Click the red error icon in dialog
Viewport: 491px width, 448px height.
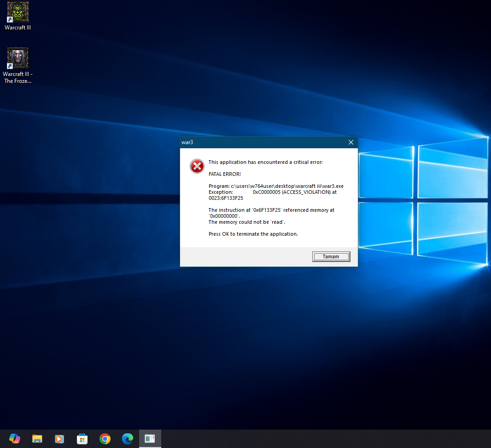[197, 166]
